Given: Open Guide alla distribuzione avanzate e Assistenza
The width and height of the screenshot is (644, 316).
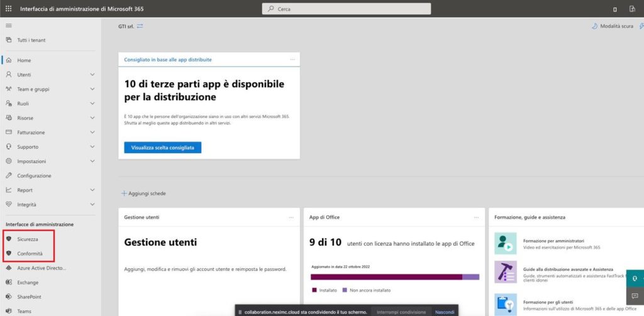Looking at the screenshot, I should click(568, 270).
